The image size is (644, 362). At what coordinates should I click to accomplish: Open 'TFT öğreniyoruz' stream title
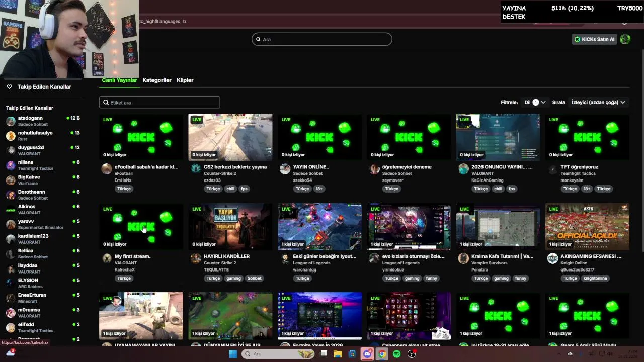(579, 167)
